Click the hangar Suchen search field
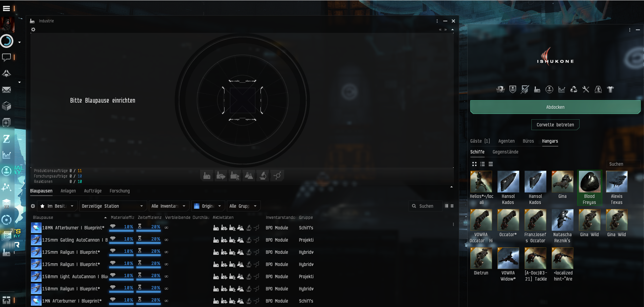The image size is (644, 307). click(623, 164)
